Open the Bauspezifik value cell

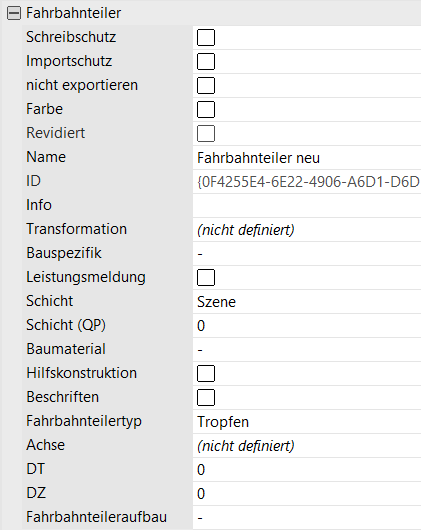click(307, 254)
